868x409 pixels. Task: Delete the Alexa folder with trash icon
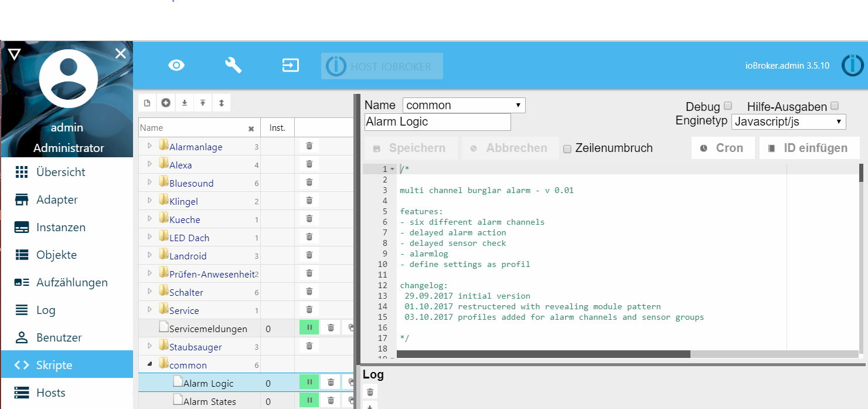coord(309,164)
